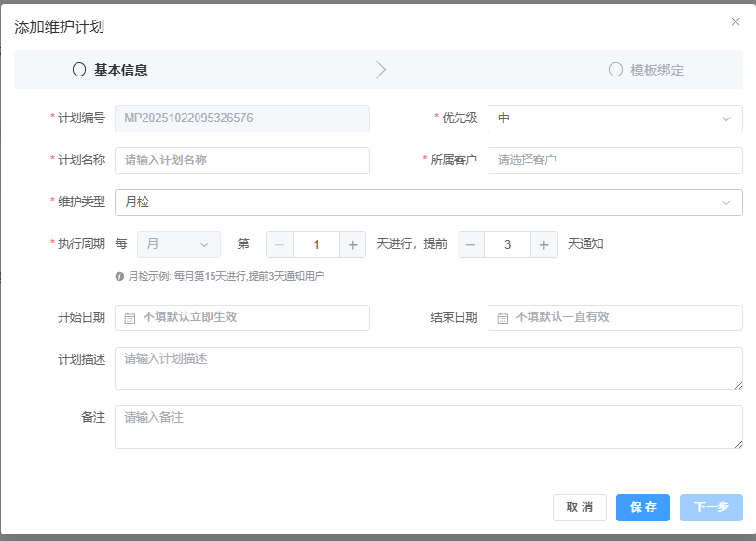Click the info icon beside 月检示例
This screenshot has height=541, width=756.
pyautogui.click(x=119, y=277)
